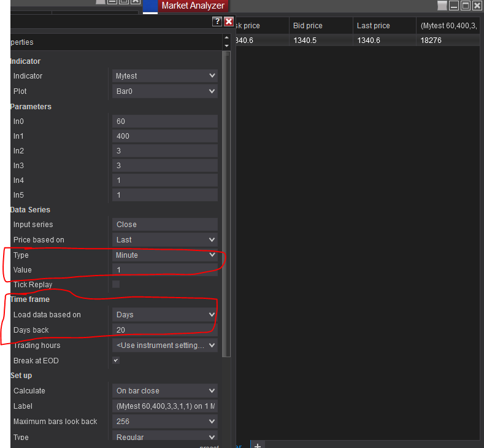Viewport: 484px width, 448px height.
Task: Select the Mytest cell value 18276
Action: [448, 41]
